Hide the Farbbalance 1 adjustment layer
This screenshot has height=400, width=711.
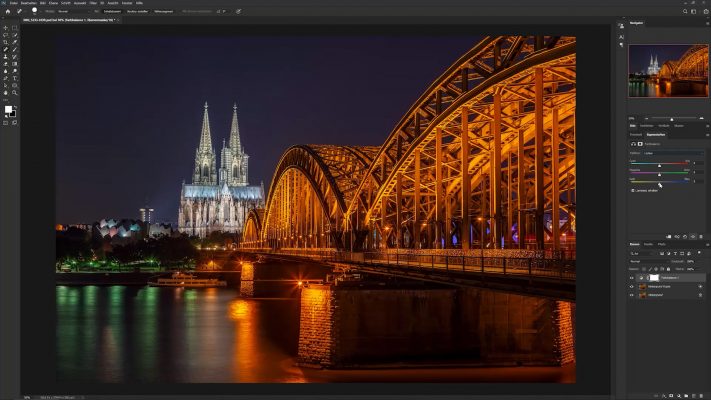click(x=632, y=277)
